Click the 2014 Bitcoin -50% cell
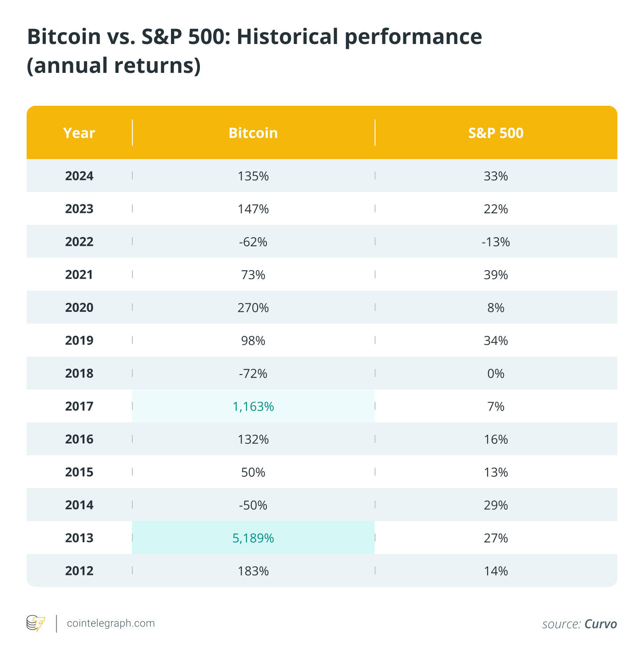 [253, 505]
